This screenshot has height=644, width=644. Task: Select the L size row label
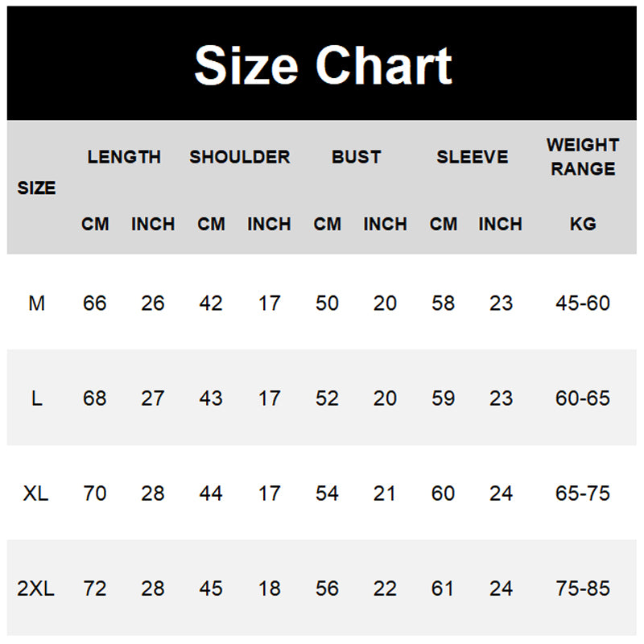36,398
